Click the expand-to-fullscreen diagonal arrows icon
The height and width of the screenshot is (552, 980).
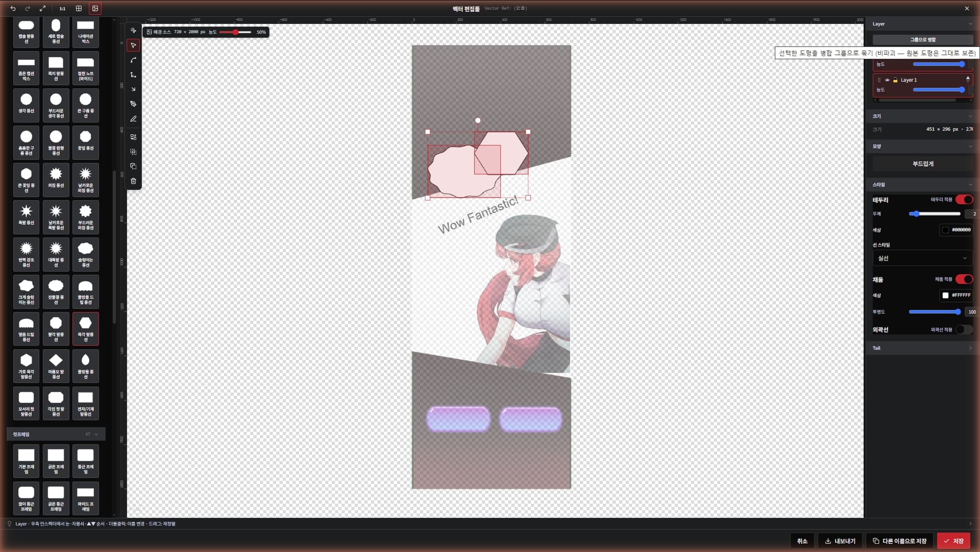point(43,9)
